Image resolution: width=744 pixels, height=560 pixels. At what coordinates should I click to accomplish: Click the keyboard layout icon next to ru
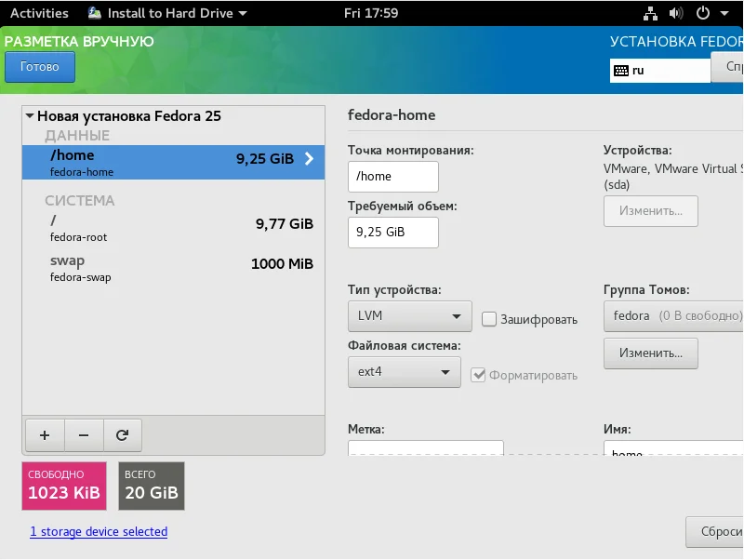[621, 70]
